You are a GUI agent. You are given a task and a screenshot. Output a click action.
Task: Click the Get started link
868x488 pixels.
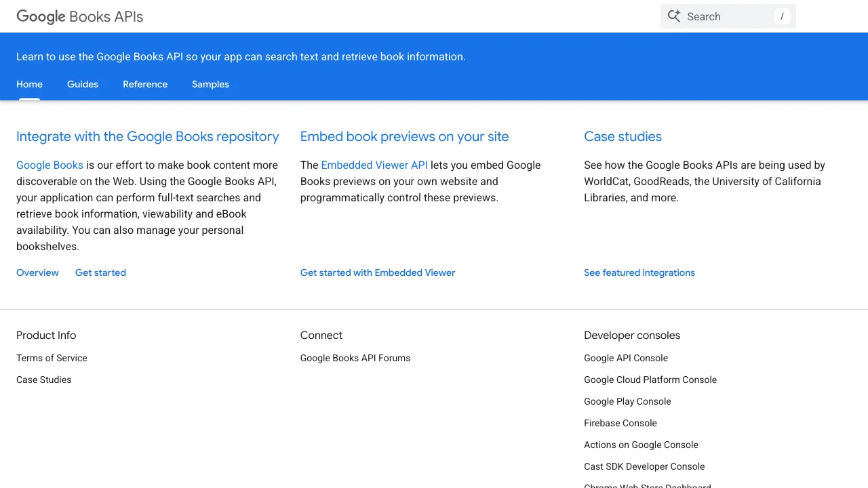(x=100, y=272)
